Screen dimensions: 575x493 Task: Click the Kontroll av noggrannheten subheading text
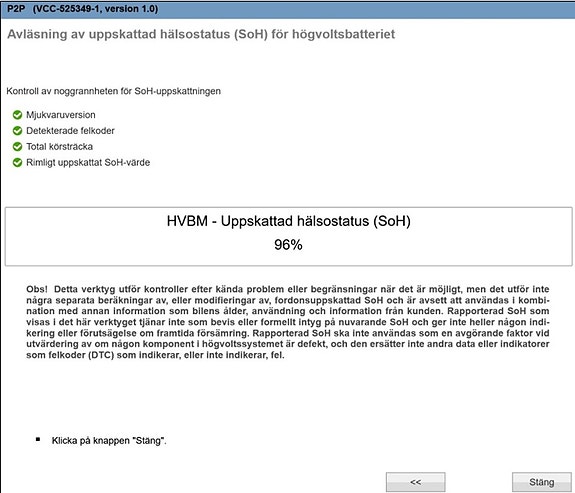tap(113, 91)
